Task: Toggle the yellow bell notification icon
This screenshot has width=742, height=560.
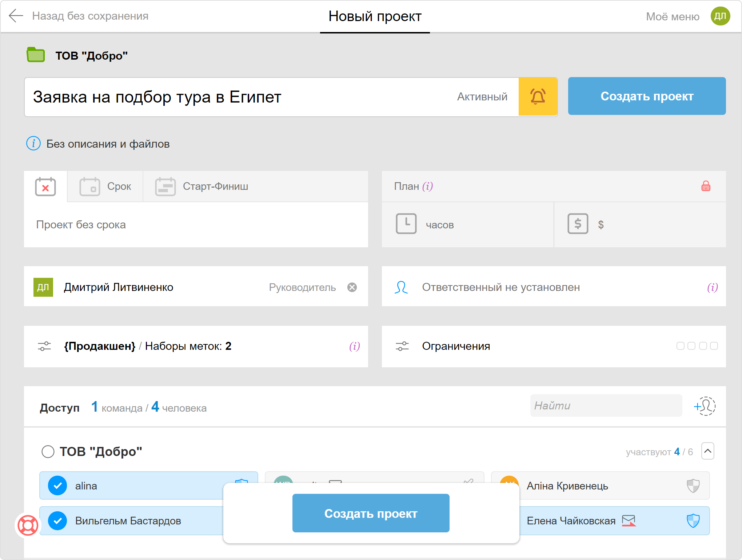Action: [538, 97]
